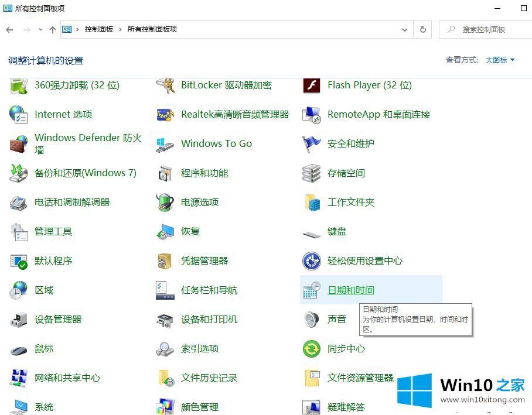Expand chevron after 控制面板 in breadcrumb
Viewport: 532px width, 415px height.
[x=120, y=29]
